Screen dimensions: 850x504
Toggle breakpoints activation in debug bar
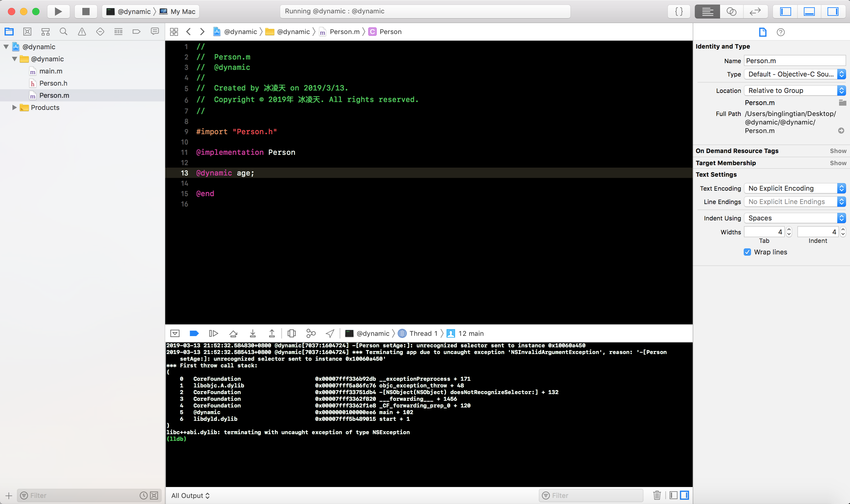click(194, 333)
